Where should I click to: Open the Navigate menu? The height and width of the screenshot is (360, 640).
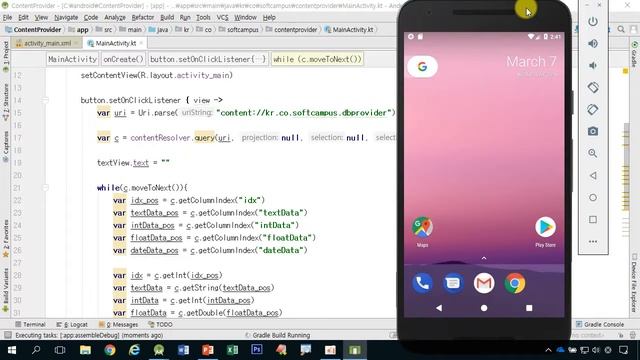click(66, 18)
